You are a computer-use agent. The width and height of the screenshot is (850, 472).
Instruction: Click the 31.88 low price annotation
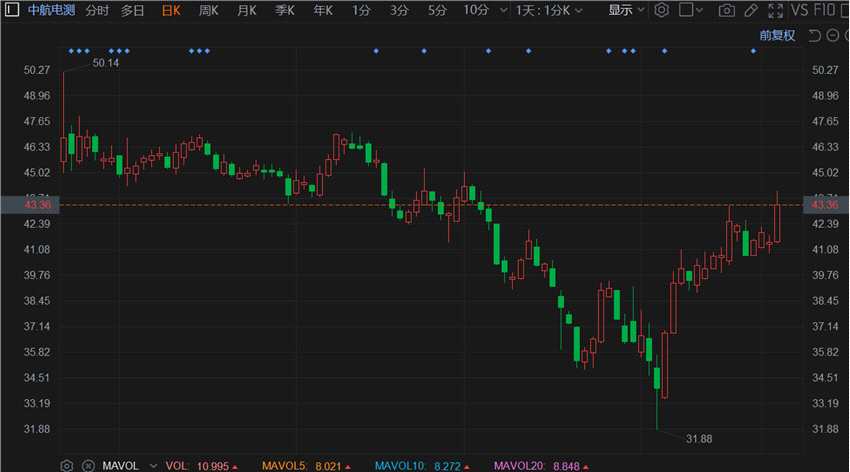[x=699, y=439]
